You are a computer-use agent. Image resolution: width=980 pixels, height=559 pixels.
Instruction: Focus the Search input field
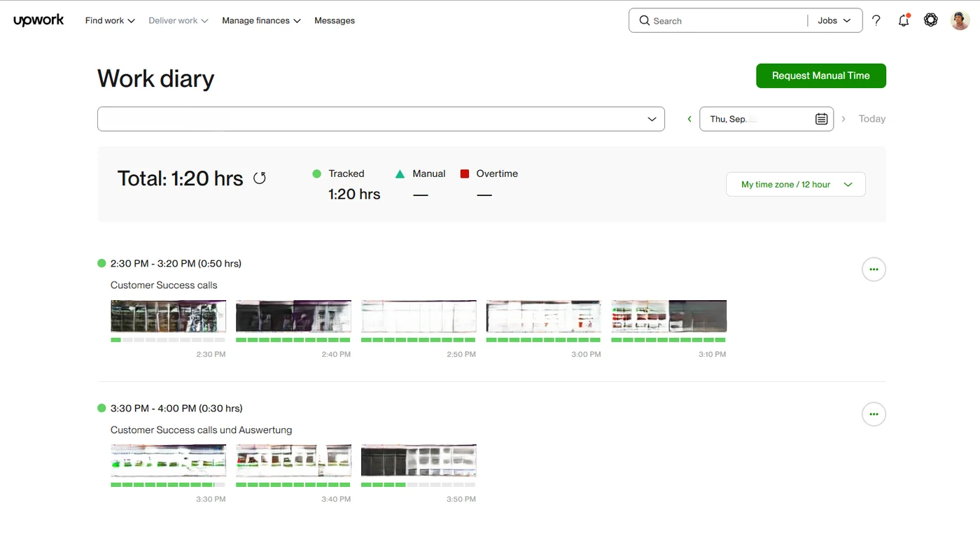[721, 21]
